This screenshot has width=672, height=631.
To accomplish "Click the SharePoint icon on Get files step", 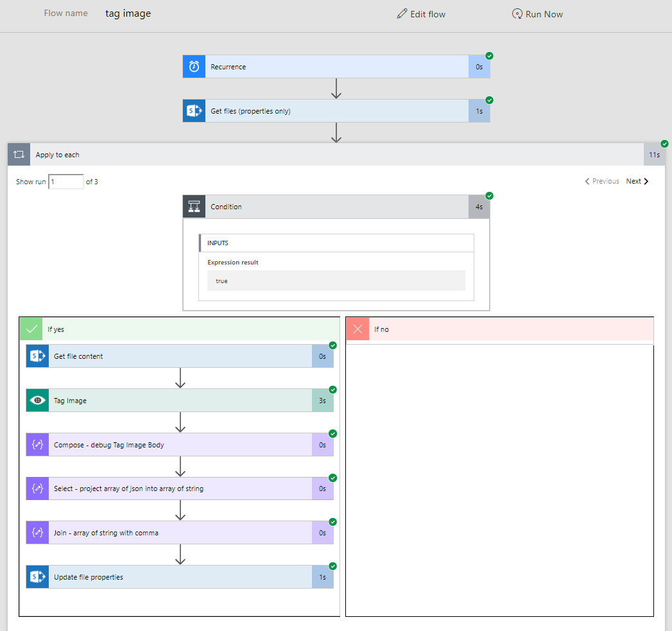I will (x=194, y=111).
